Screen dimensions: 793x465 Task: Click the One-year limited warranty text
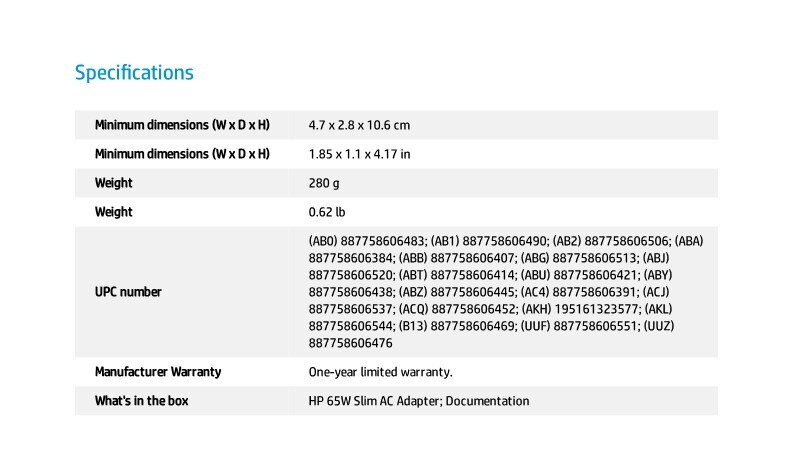coord(381,372)
